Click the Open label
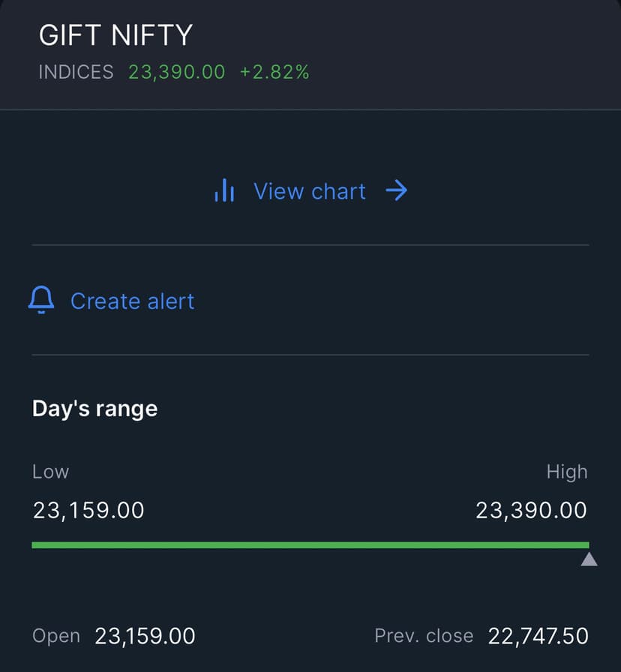 [x=56, y=636]
